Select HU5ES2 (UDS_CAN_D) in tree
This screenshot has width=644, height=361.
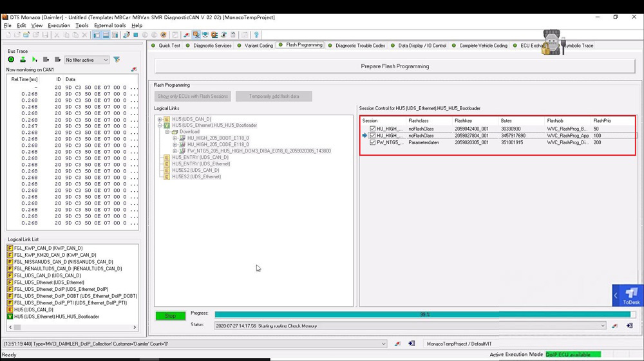[x=196, y=171]
